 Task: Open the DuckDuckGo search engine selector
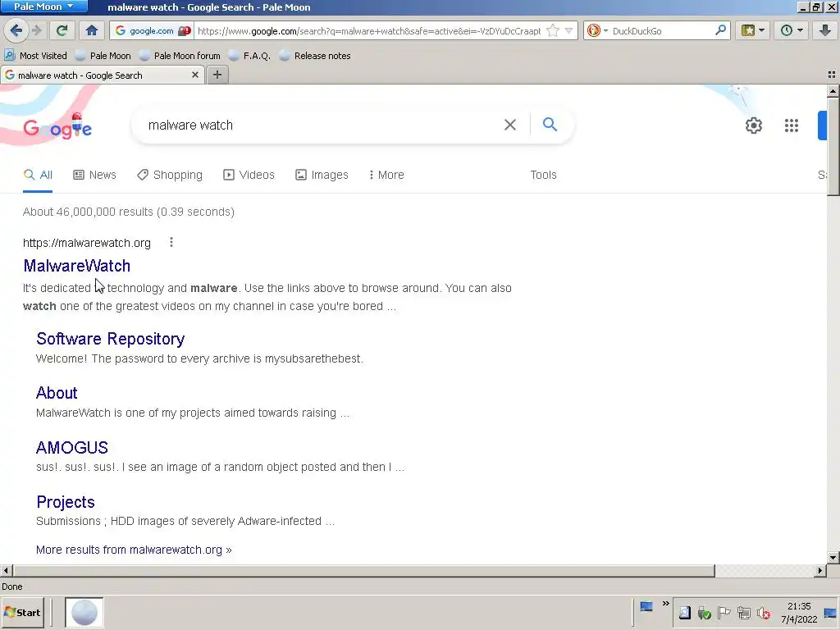(x=597, y=30)
